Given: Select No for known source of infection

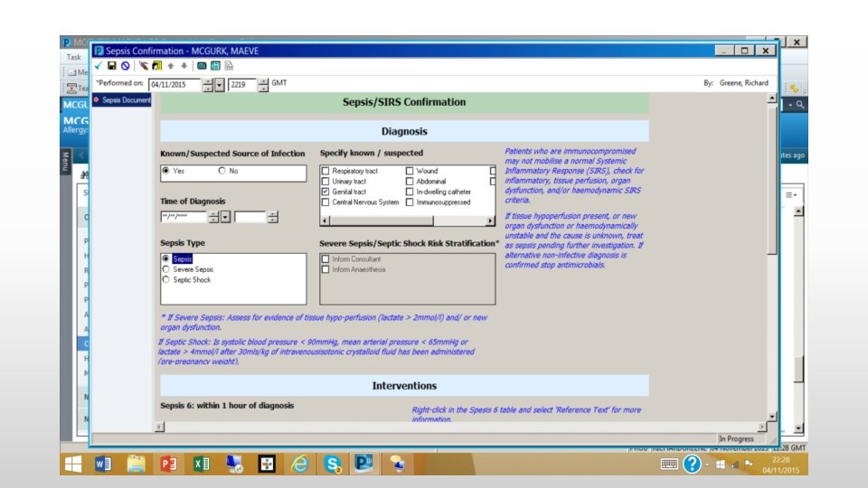Looking at the screenshot, I should 222,171.
